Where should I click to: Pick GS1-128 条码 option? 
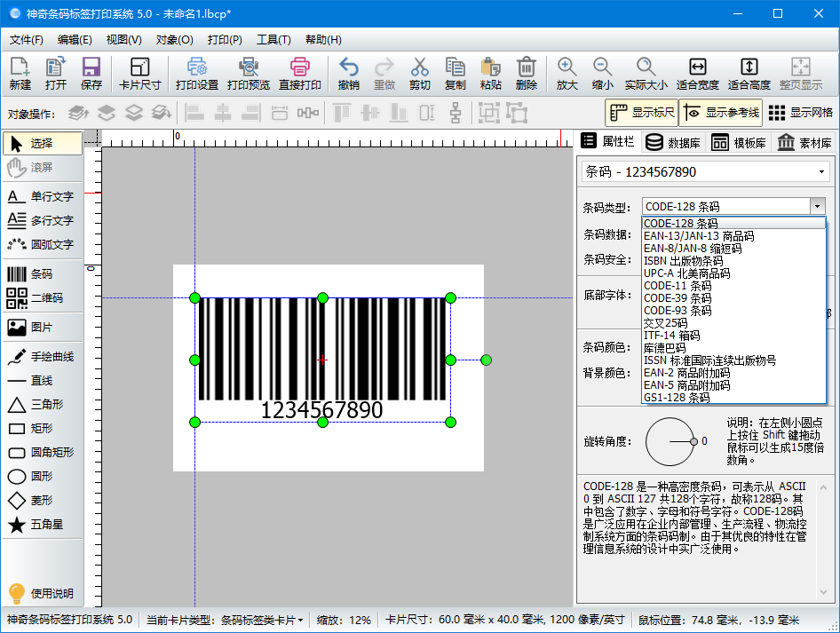pyautogui.click(x=734, y=398)
